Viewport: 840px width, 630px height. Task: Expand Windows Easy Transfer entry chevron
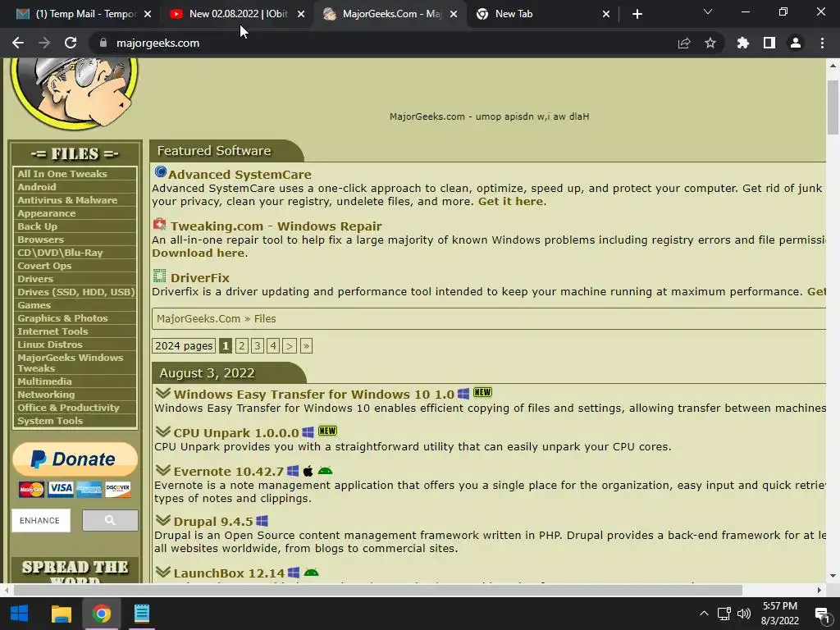click(x=163, y=393)
